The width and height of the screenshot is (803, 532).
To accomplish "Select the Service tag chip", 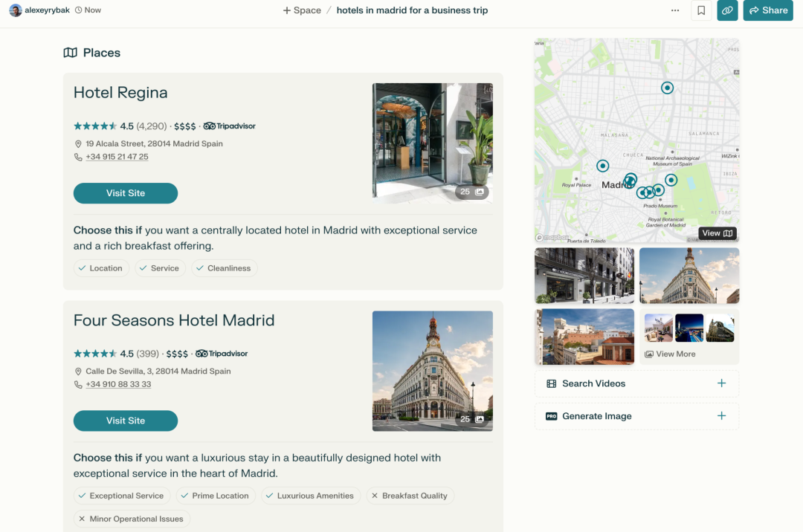I will point(160,268).
